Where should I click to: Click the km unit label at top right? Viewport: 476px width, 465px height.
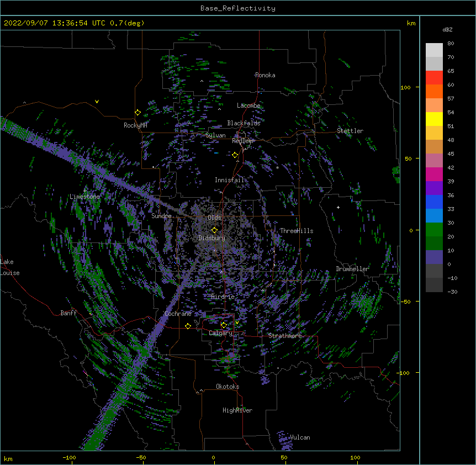(411, 23)
